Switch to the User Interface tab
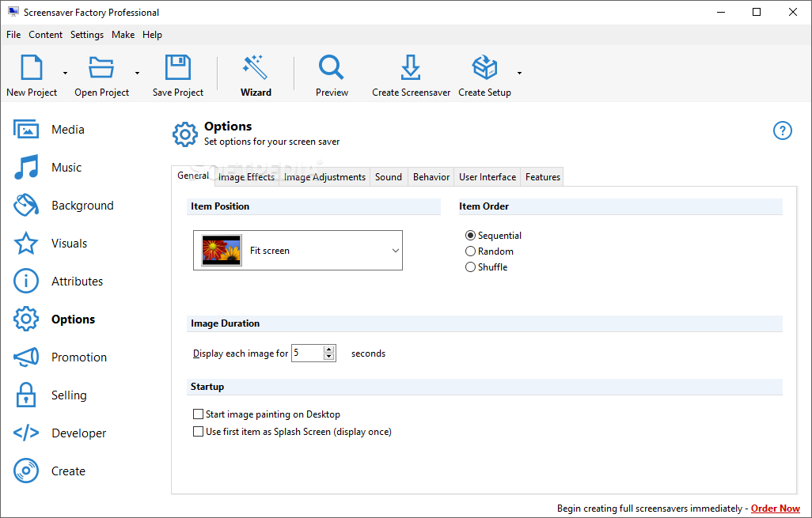Viewport: 812px width, 518px height. point(488,177)
